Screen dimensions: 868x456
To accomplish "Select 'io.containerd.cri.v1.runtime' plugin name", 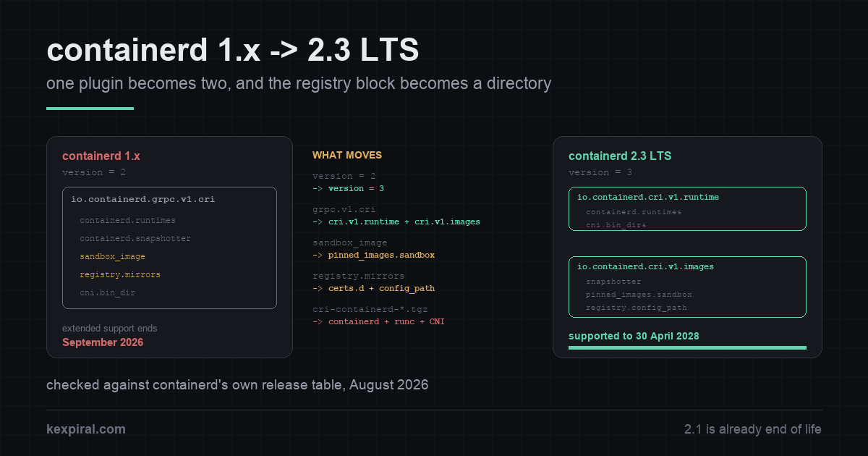I will click(648, 197).
